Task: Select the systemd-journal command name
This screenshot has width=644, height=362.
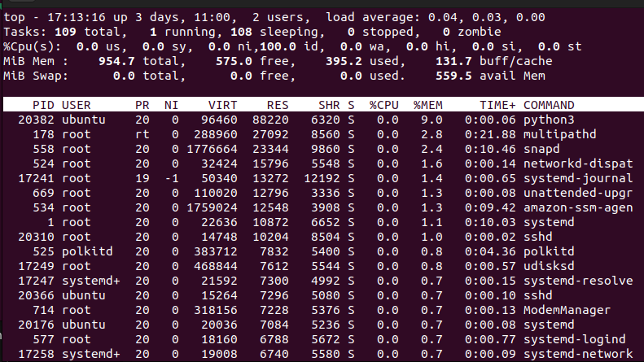Action: click(x=578, y=178)
